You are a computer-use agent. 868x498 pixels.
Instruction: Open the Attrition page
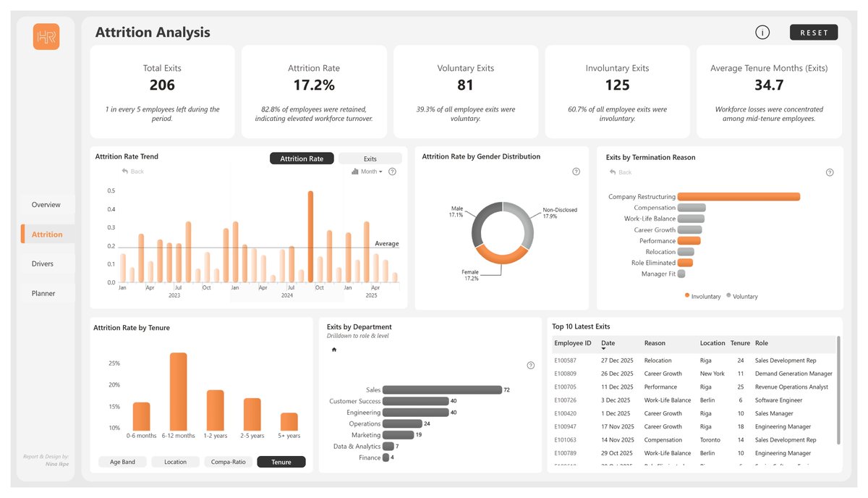pos(47,235)
